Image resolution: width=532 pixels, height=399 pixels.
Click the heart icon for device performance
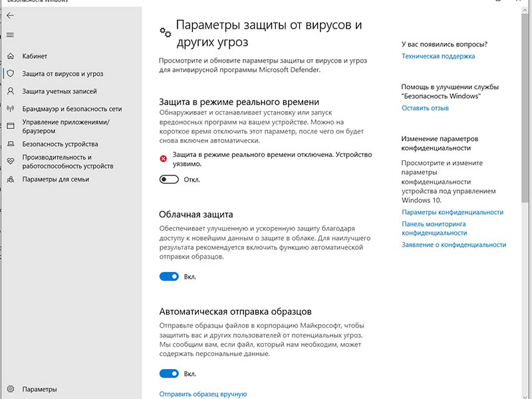(x=11, y=161)
